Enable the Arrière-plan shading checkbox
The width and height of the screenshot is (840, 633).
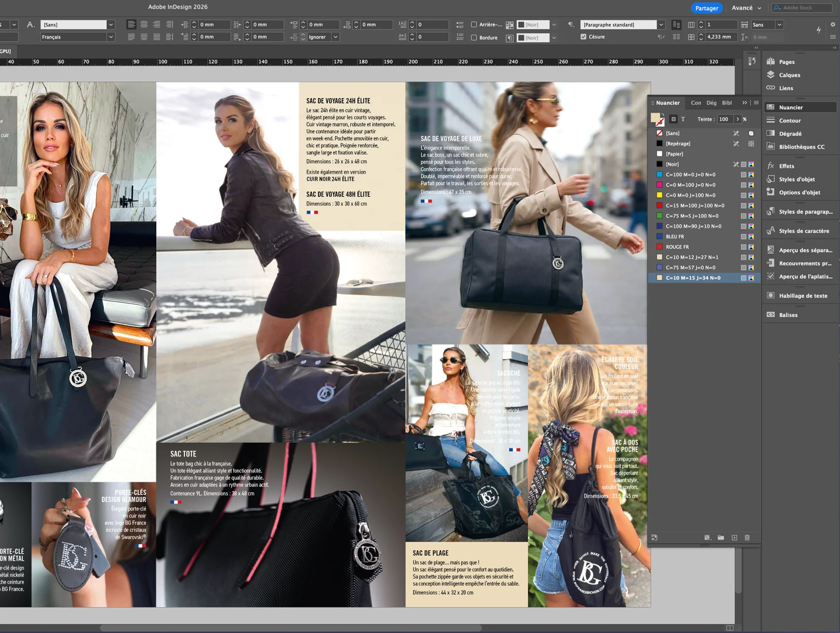(474, 25)
